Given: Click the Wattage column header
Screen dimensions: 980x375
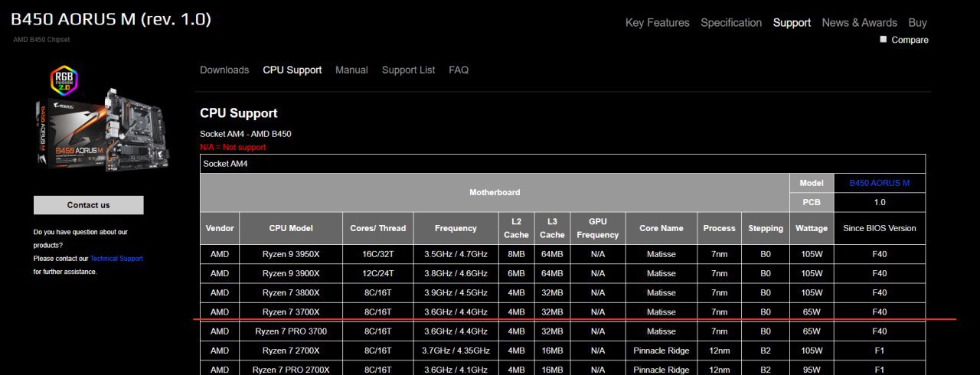Looking at the screenshot, I should [x=812, y=228].
